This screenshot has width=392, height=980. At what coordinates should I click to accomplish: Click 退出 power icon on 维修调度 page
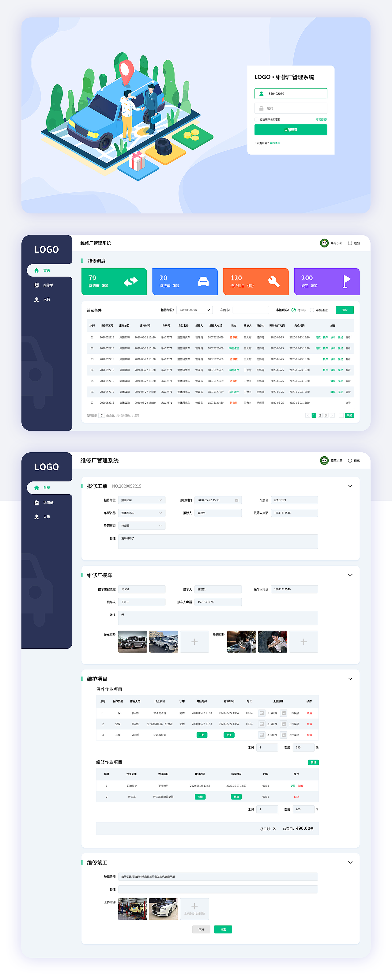(350, 243)
